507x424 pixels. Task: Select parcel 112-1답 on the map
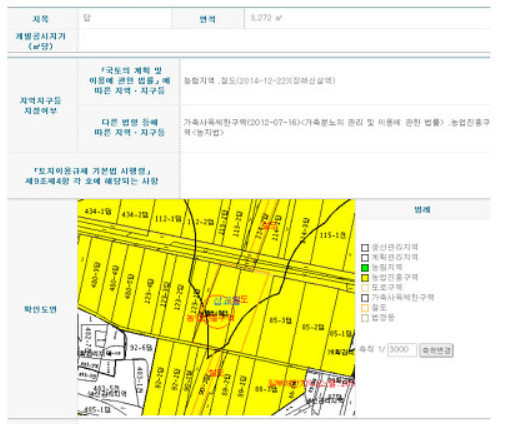coord(168,219)
